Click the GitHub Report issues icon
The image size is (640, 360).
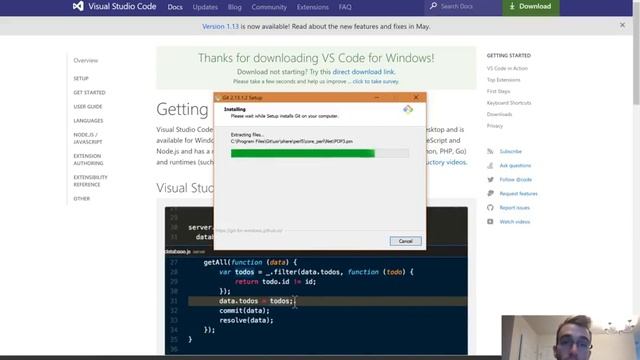pyautogui.click(x=490, y=208)
